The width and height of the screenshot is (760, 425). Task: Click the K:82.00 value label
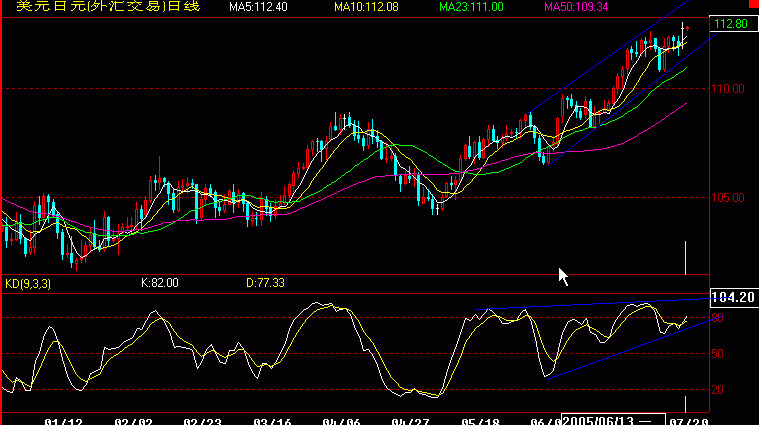[159, 283]
